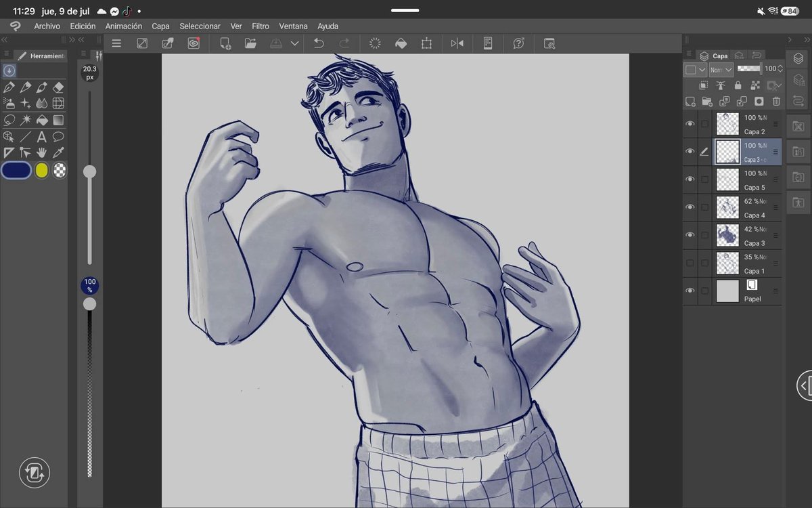Open the Archivo menu
This screenshot has width=812, height=508.
click(47, 26)
